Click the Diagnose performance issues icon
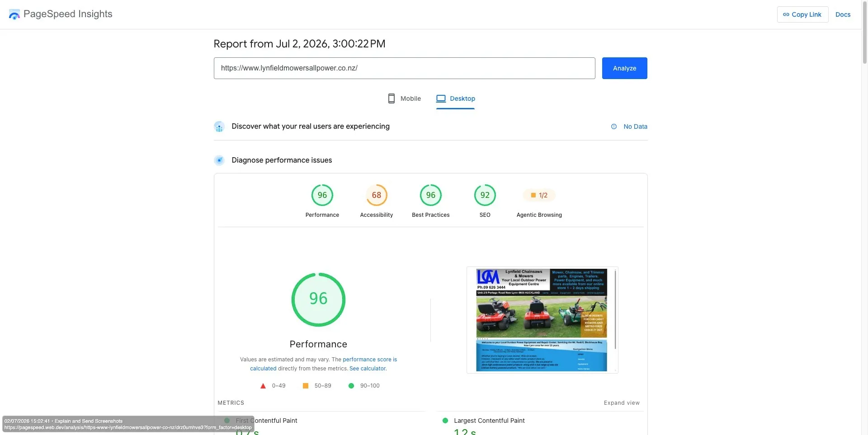This screenshot has height=435, width=868. [x=219, y=160]
